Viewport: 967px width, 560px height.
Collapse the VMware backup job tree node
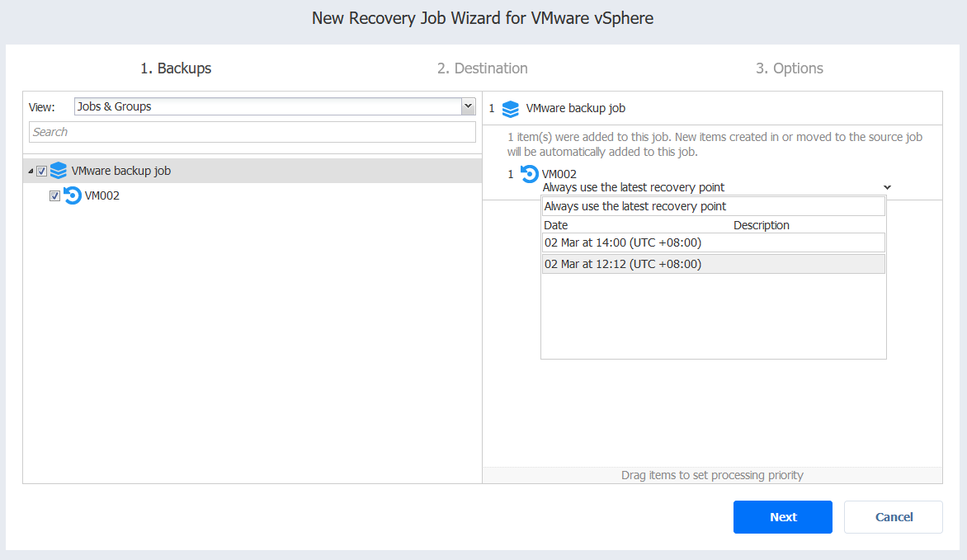click(31, 171)
